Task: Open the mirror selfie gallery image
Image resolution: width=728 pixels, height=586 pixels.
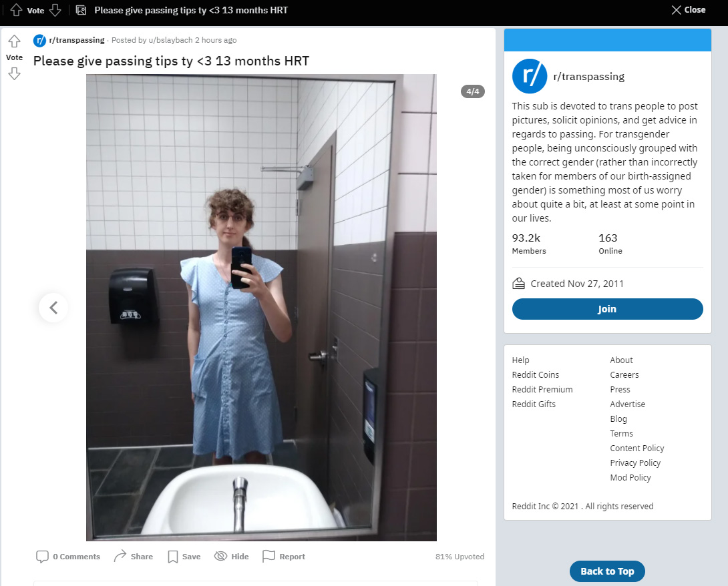Action: pos(261,308)
